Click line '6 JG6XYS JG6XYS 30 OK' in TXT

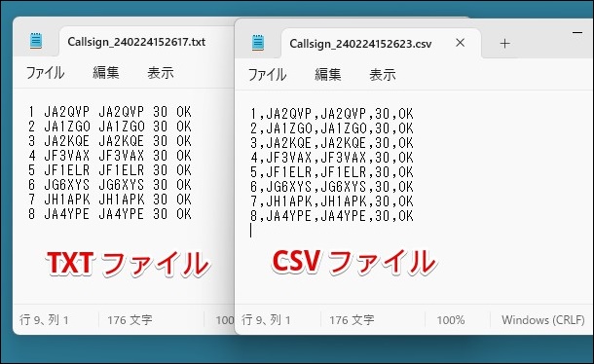point(110,185)
